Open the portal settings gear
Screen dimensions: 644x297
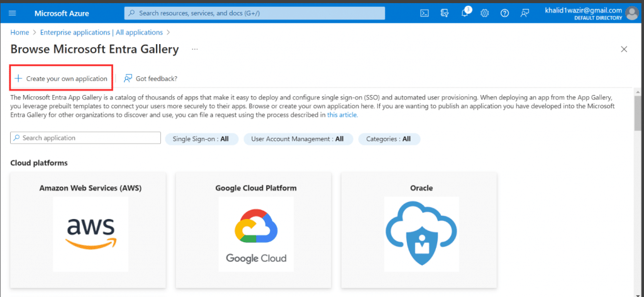(485, 13)
